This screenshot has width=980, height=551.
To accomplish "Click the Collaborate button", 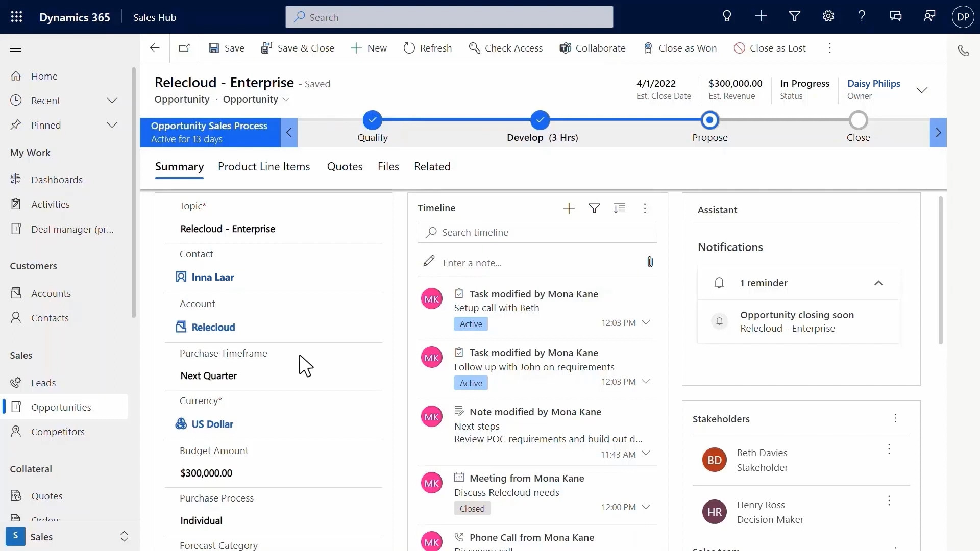I will (x=593, y=48).
